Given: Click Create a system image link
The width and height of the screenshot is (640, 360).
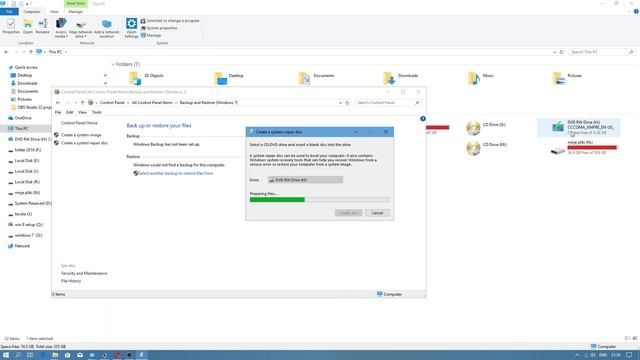Looking at the screenshot, I should 81,135.
